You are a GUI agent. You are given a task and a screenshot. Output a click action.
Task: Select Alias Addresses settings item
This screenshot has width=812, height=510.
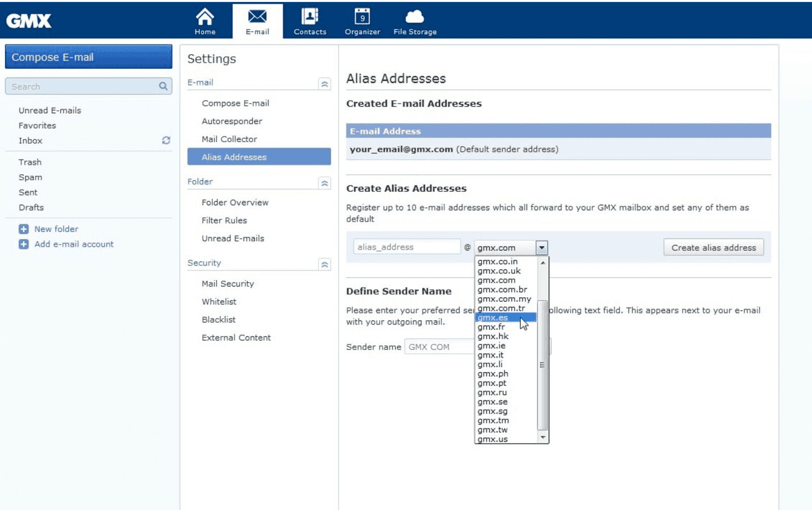pos(259,157)
